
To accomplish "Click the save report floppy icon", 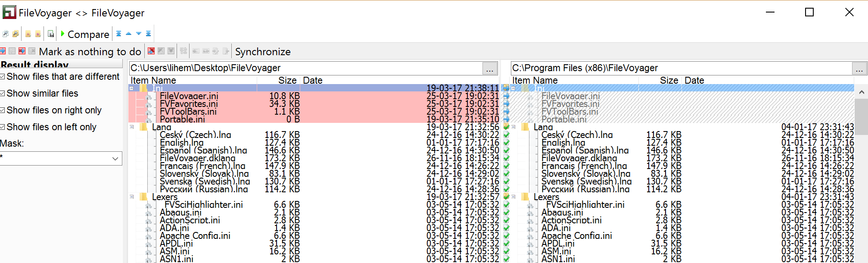I will point(51,34).
